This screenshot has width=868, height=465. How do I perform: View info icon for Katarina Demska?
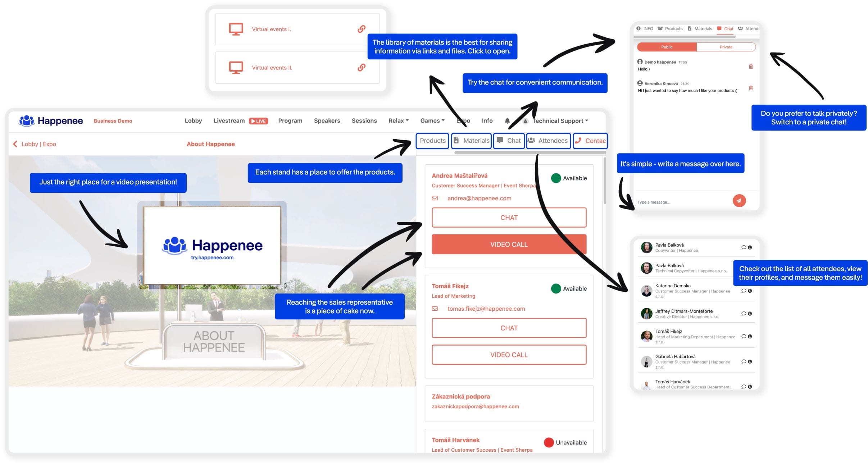(x=750, y=291)
